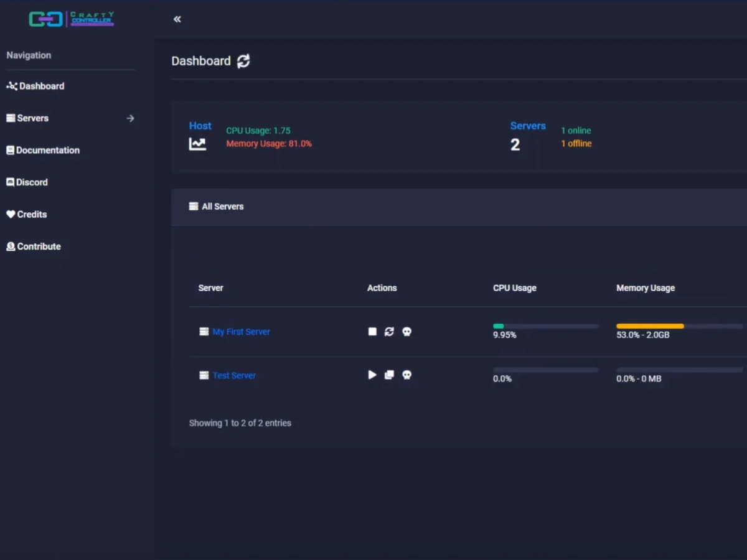747x560 pixels.
Task: Click 'CPU Usage: 1.75' host text
Action: (258, 131)
